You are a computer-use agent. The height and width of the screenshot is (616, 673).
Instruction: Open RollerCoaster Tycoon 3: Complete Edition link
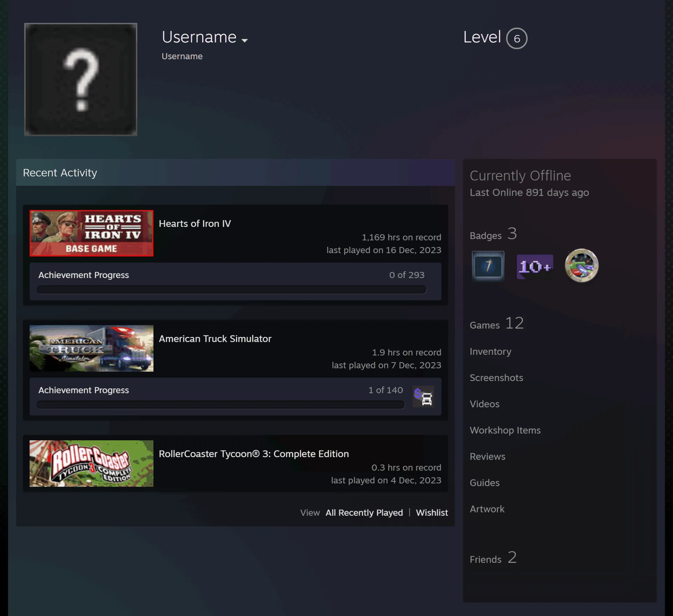pos(254,454)
